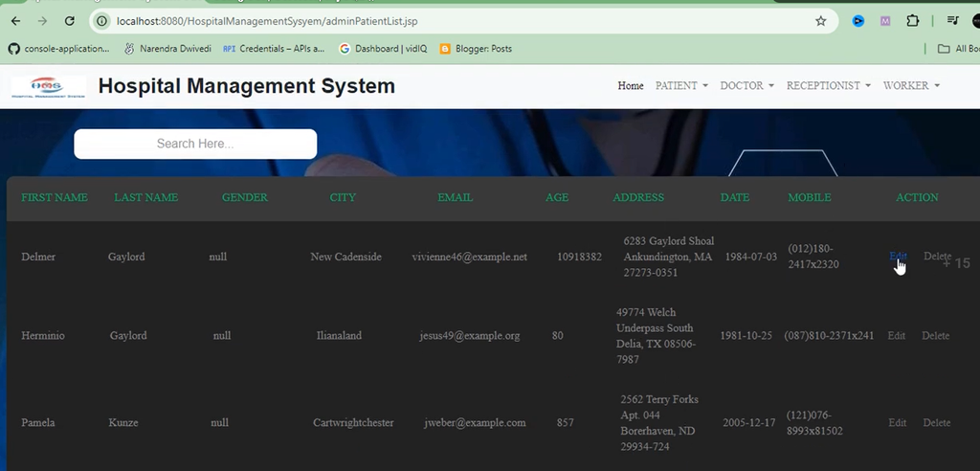Screen dimensions: 980x471
Task: Click Edit for patient Delmer Gaylord
Action: pos(898,256)
